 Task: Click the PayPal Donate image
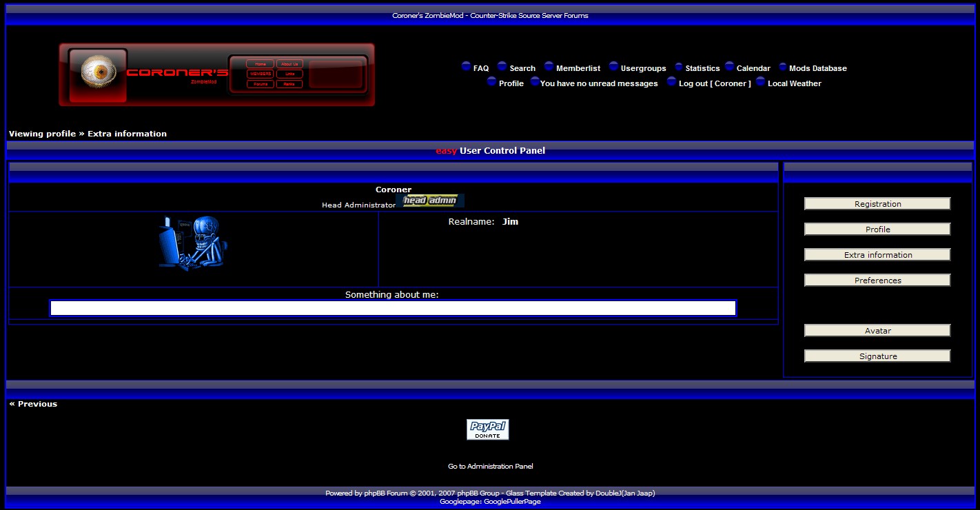[488, 429]
